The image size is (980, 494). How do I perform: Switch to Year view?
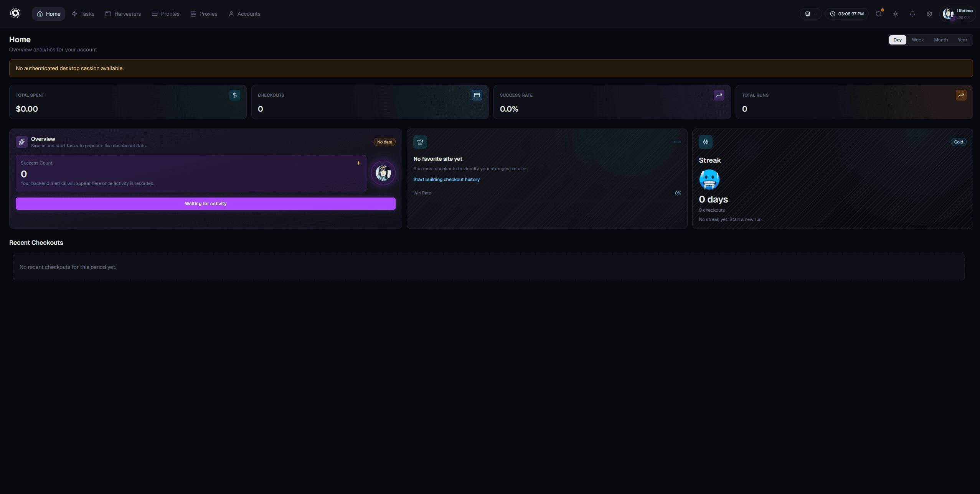tap(962, 40)
